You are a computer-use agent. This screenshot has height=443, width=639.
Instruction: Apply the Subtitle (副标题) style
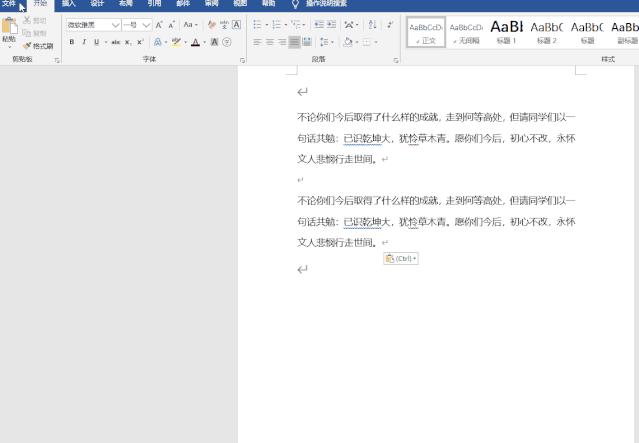[625, 32]
